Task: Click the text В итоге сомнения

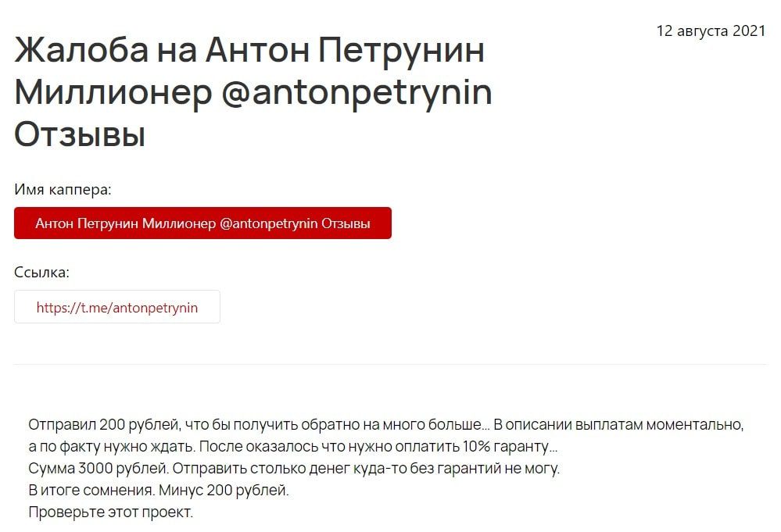Action: click(x=91, y=490)
